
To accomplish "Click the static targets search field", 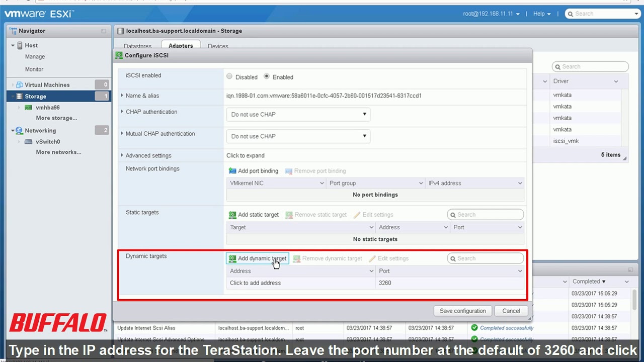I will click(486, 215).
